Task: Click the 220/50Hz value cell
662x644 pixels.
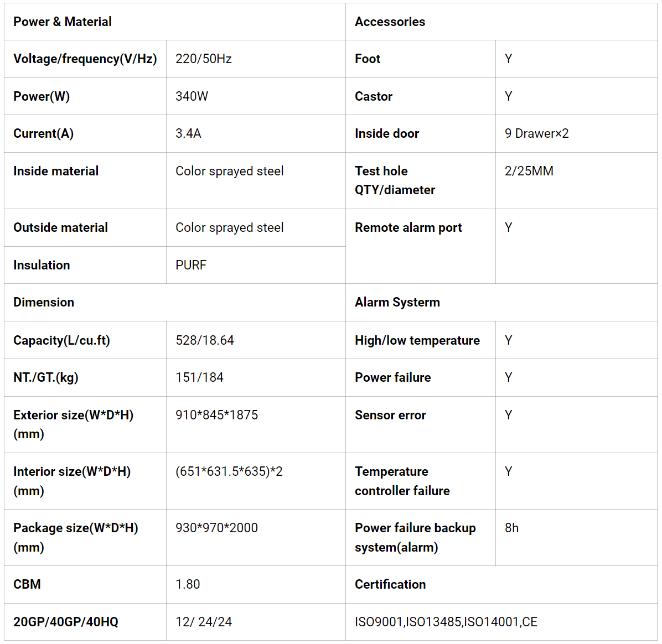Action: 204,59
